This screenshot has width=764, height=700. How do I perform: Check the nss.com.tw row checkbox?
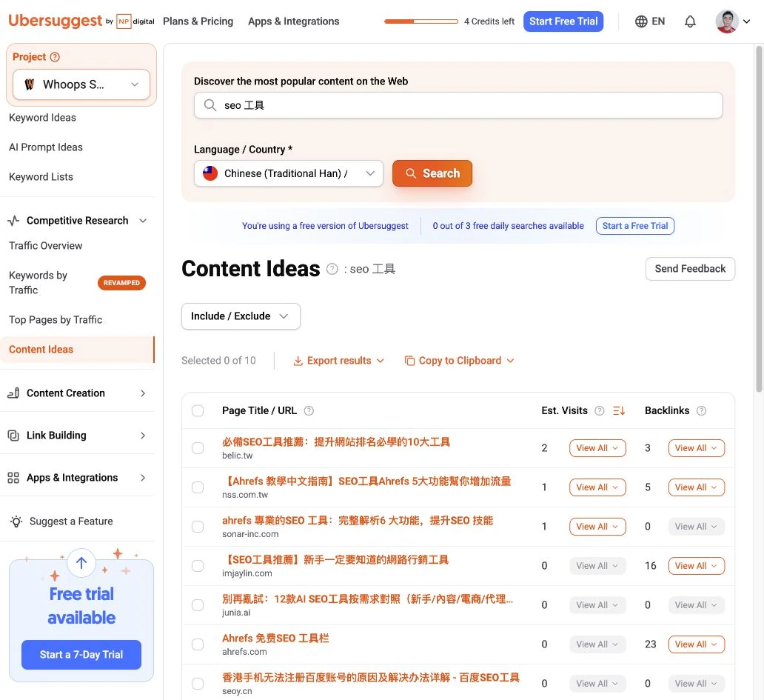tap(198, 487)
